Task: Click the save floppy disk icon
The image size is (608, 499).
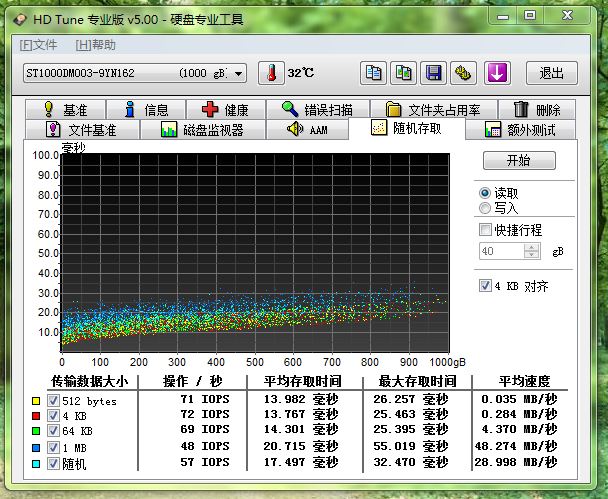Action: coord(433,73)
